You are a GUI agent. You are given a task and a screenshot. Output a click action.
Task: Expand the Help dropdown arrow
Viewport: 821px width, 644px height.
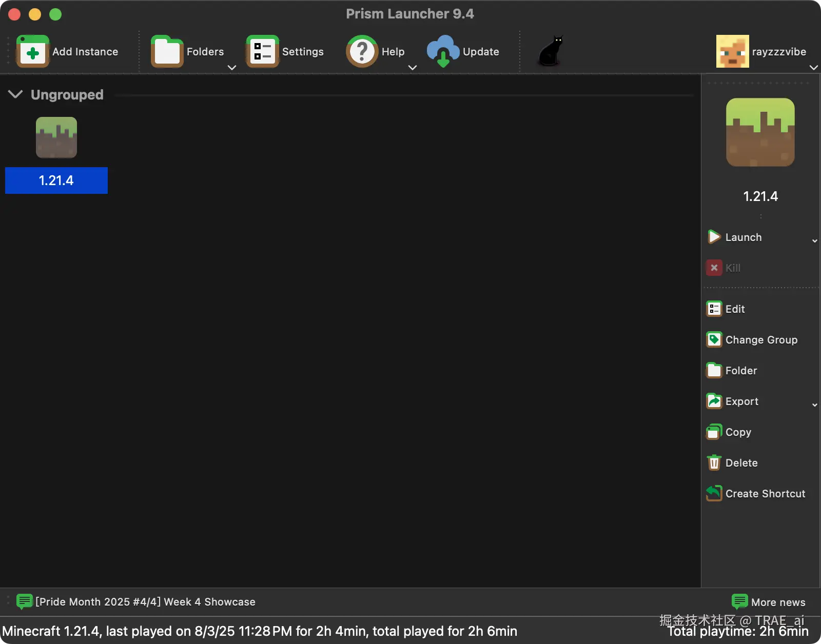(413, 67)
